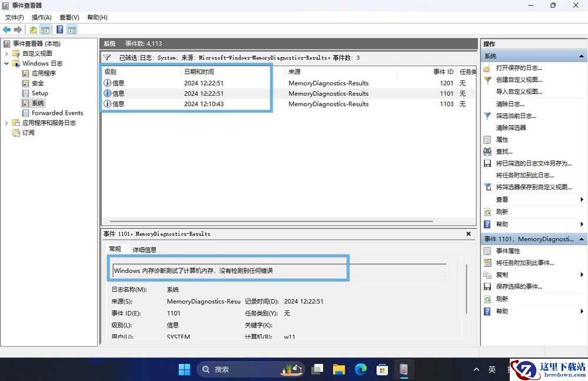
Task: Click the taskbar 搜索 box
Action: click(x=250, y=370)
